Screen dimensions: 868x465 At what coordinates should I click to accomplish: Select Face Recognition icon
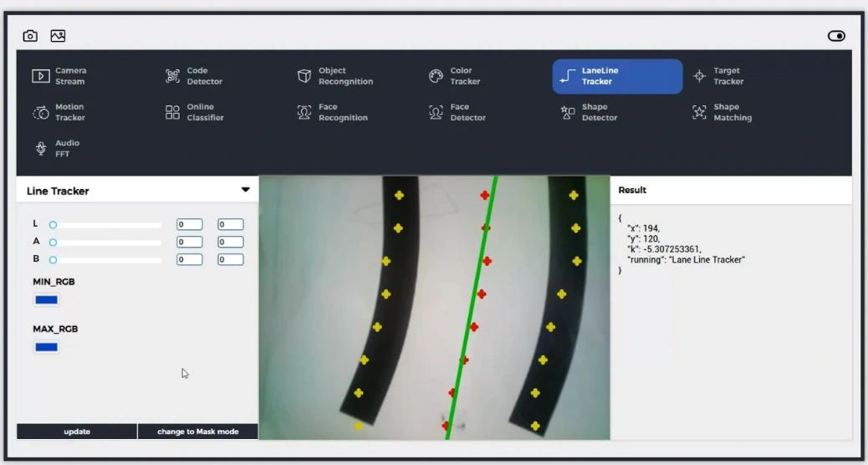click(304, 112)
